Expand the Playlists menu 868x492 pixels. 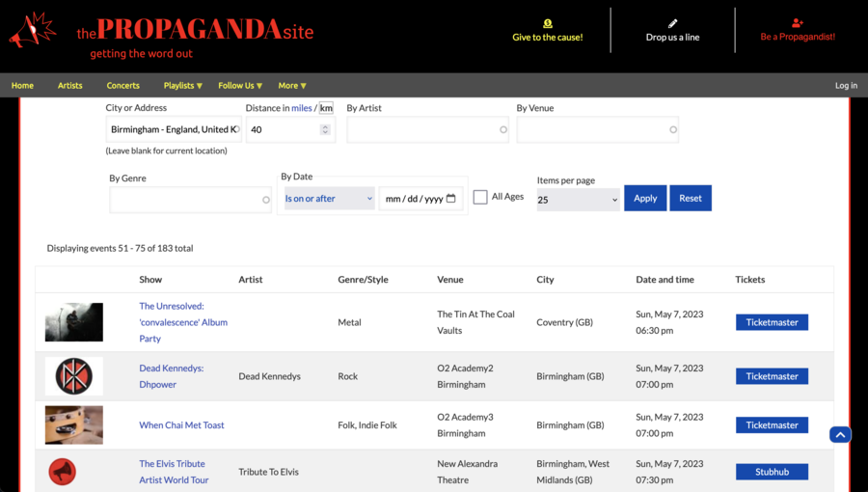click(x=182, y=86)
